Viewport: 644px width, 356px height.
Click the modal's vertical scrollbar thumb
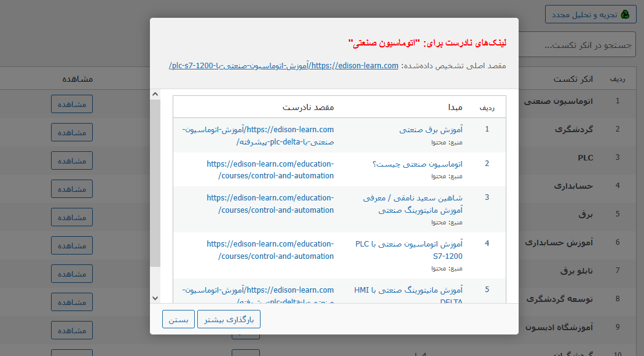pyautogui.click(x=155, y=184)
